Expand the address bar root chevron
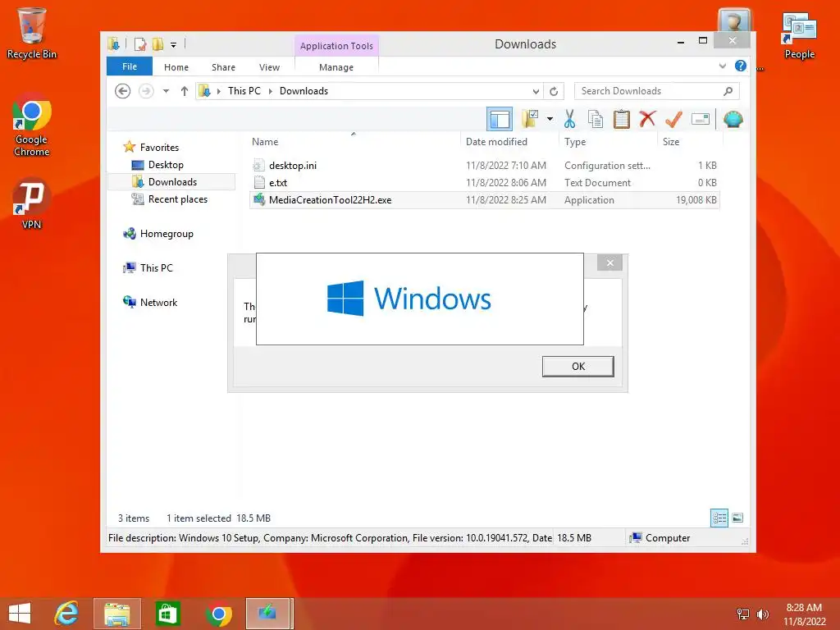 pyautogui.click(x=218, y=91)
